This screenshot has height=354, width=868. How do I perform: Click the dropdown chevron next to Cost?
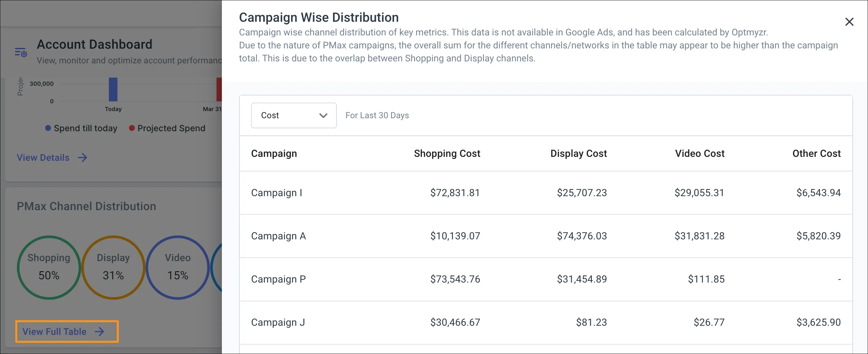[323, 116]
